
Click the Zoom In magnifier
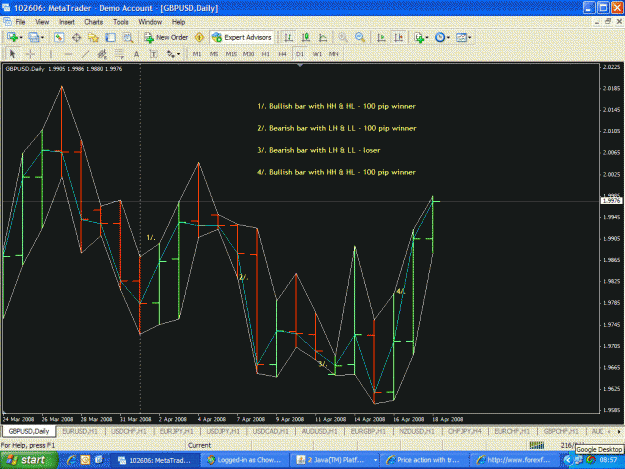342,37
